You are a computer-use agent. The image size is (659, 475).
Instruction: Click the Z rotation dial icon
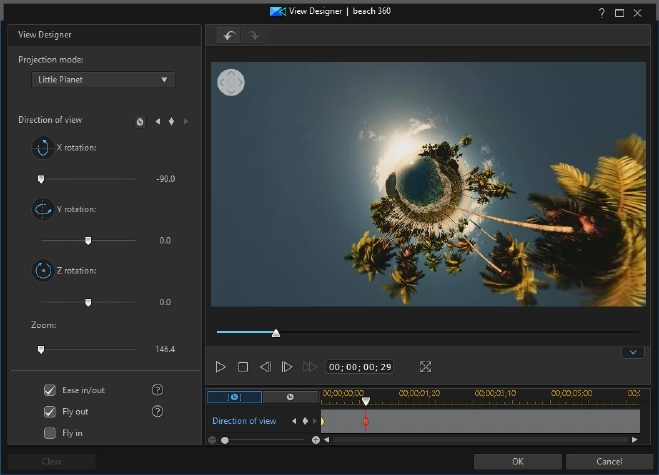pos(43,271)
